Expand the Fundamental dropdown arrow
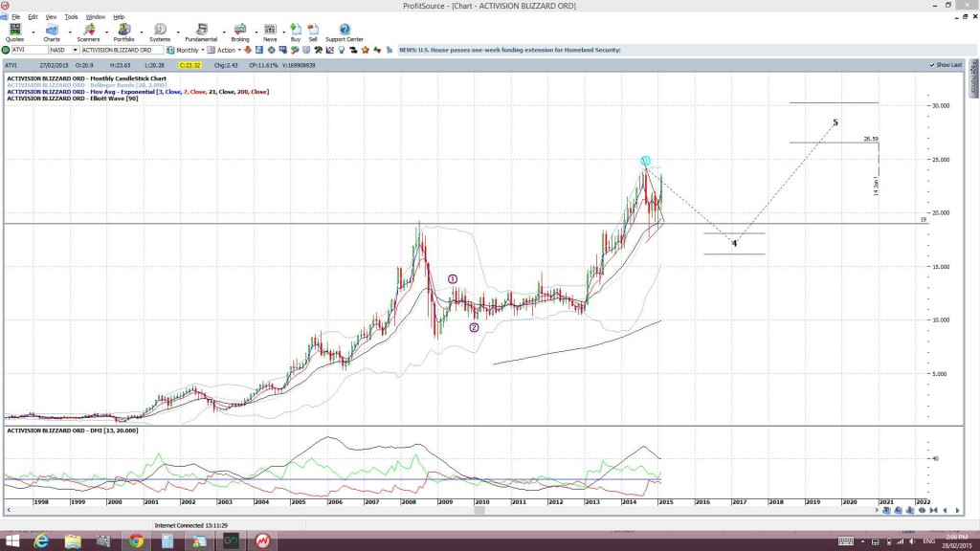The image size is (980, 551). [224, 33]
